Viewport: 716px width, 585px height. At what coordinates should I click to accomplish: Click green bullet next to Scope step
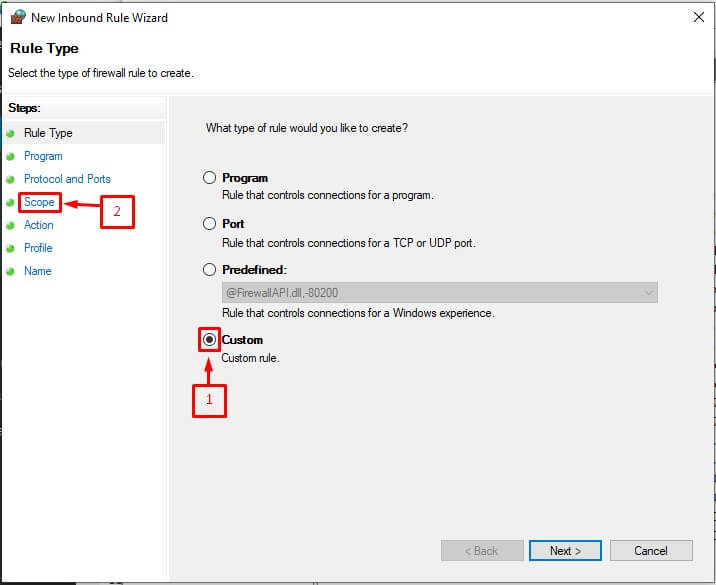point(11,202)
